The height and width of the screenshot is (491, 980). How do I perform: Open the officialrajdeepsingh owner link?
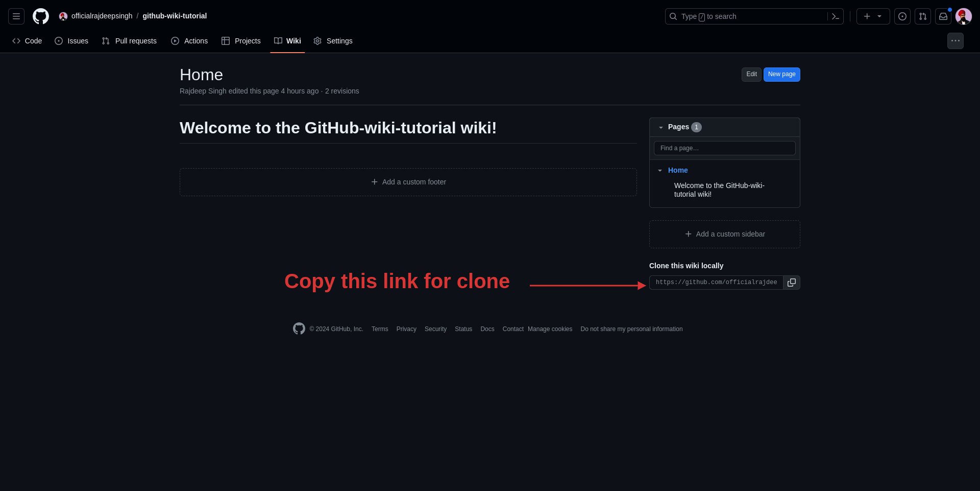(x=102, y=16)
